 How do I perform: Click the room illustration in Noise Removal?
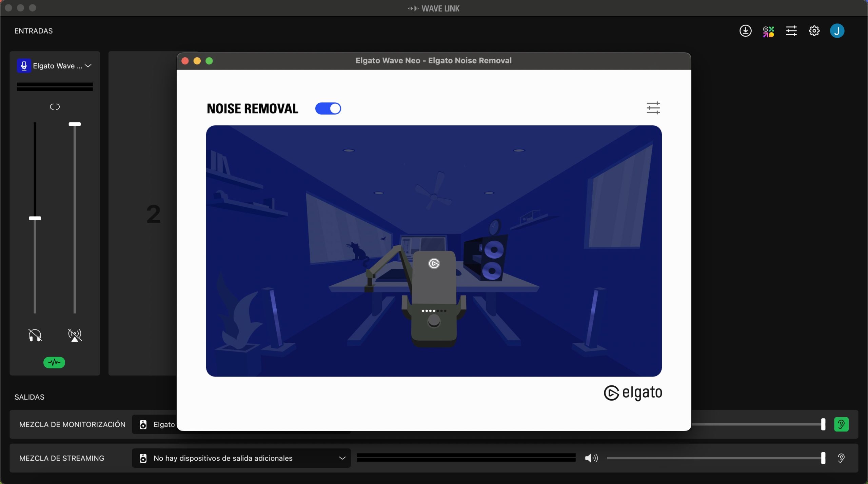pos(434,251)
